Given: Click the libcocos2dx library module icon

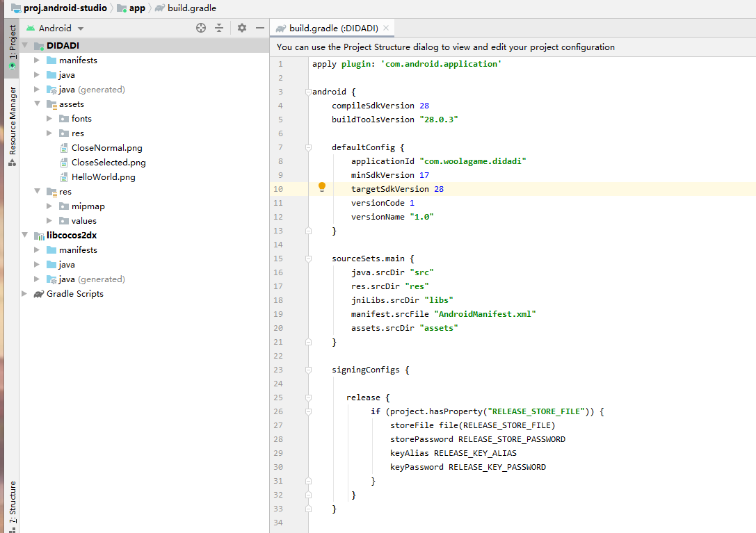Looking at the screenshot, I should 39,235.
